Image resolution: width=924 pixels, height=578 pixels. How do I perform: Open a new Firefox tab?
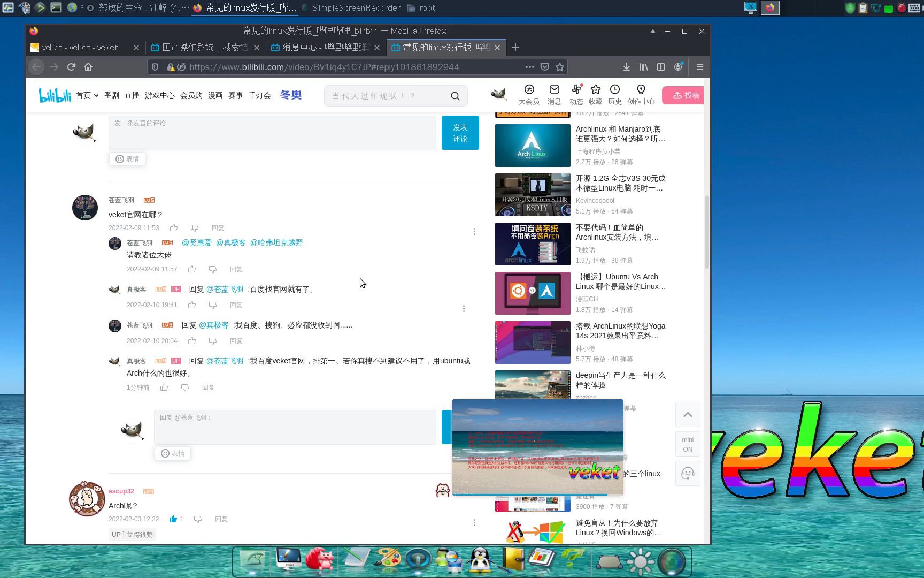pyautogui.click(x=515, y=48)
